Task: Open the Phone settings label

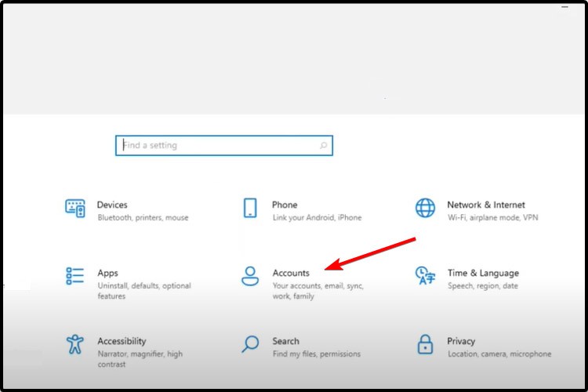Action: [285, 205]
